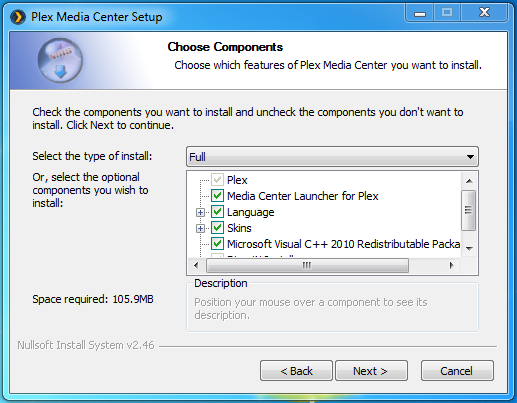Cancel the Plex setup

pos(457,370)
